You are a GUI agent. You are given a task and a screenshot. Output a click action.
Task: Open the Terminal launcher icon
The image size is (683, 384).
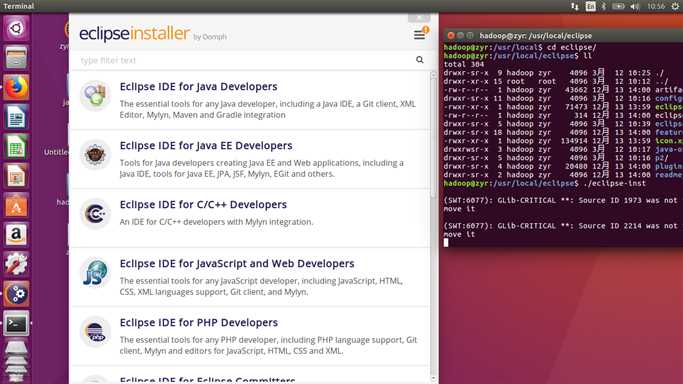pyautogui.click(x=16, y=324)
